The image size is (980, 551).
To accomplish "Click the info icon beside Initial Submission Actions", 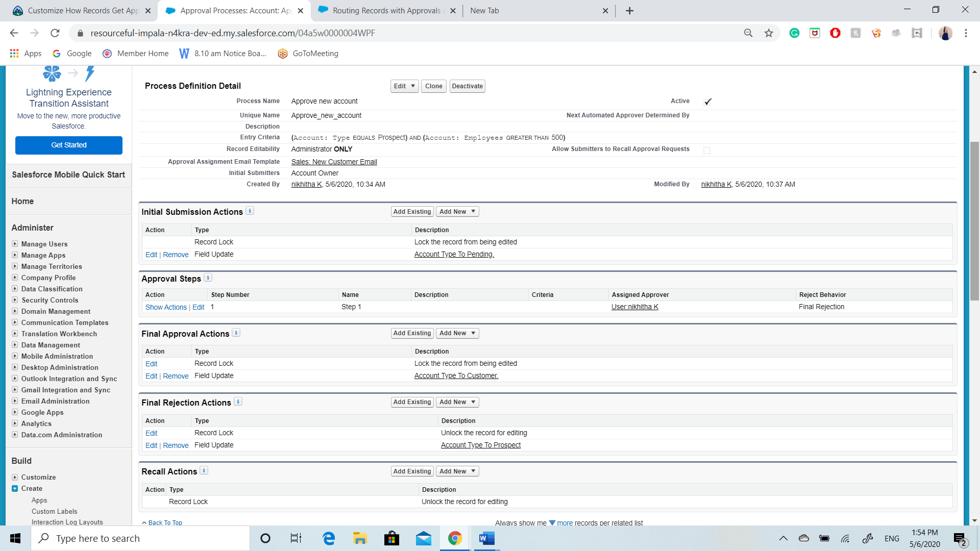I will point(250,210).
